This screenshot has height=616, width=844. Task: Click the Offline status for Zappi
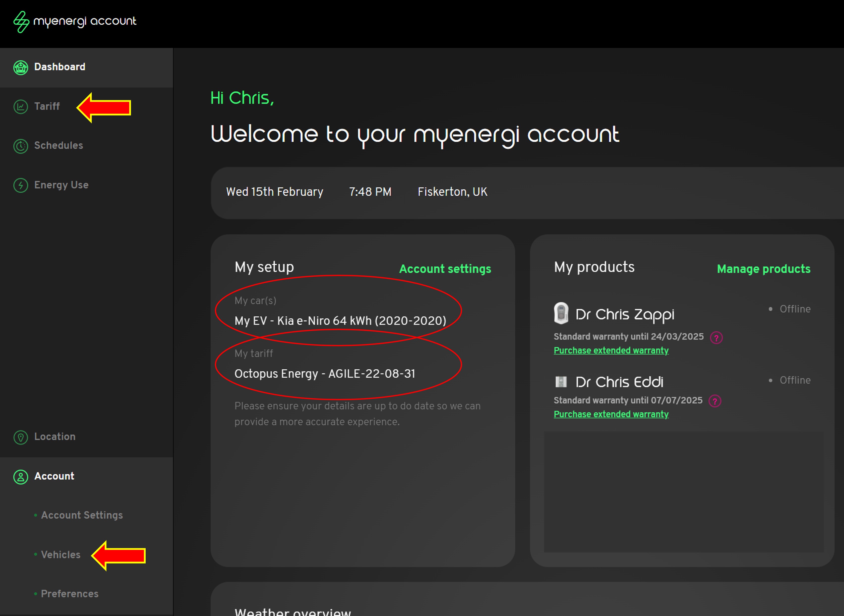(x=795, y=309)
